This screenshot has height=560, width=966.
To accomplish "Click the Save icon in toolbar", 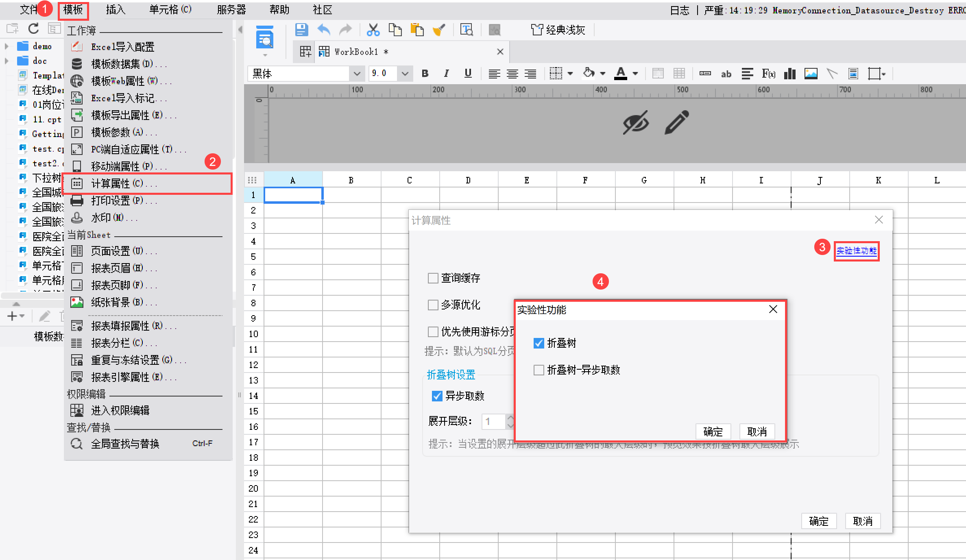I will [301, 30].
